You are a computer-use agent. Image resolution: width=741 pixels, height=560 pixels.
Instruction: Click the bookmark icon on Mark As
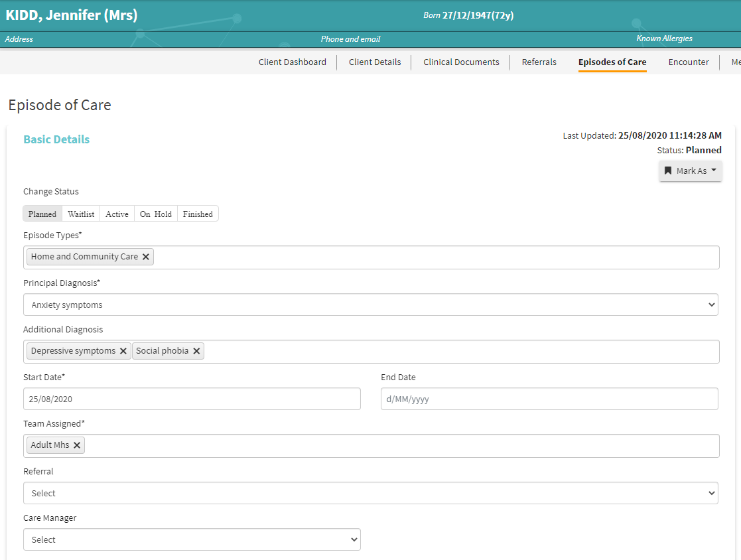point(668,171)
